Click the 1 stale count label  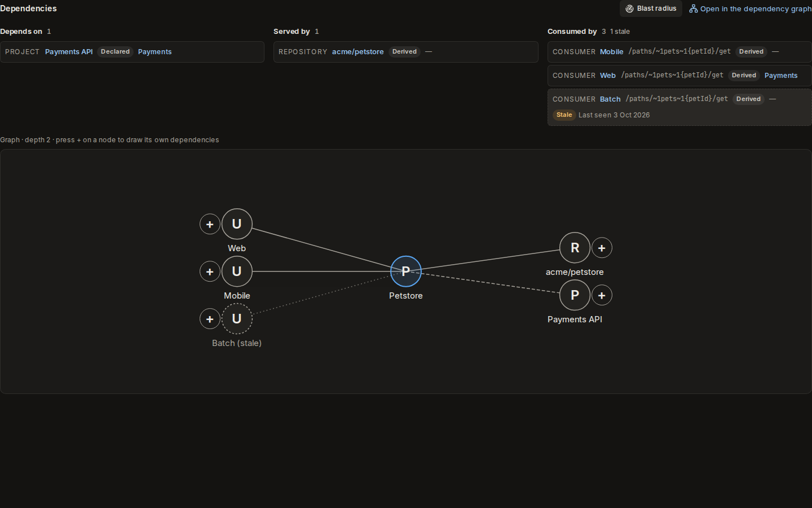tap(620, 32)
